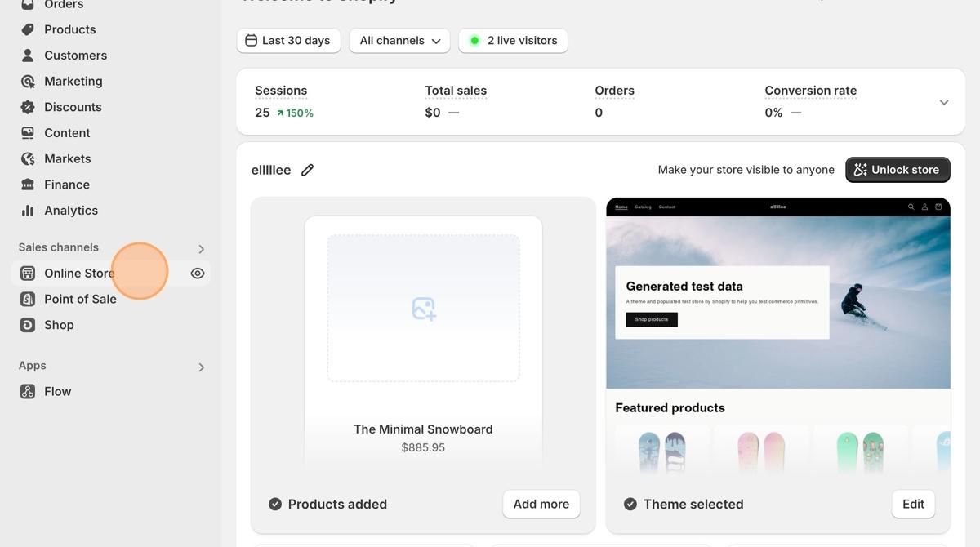Click the Total sales metric
This screenshot has width=980, height=547.
pos(456,91)
